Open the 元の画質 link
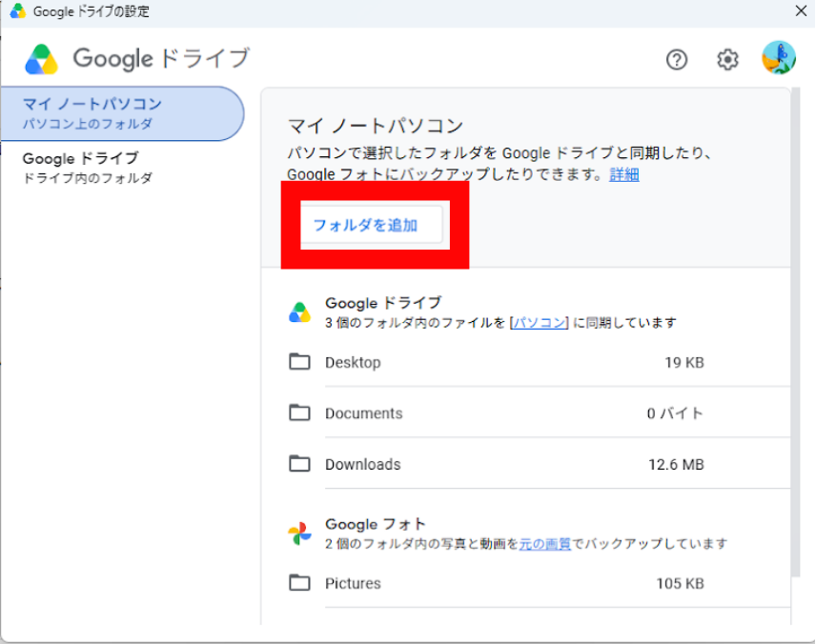 545,544
